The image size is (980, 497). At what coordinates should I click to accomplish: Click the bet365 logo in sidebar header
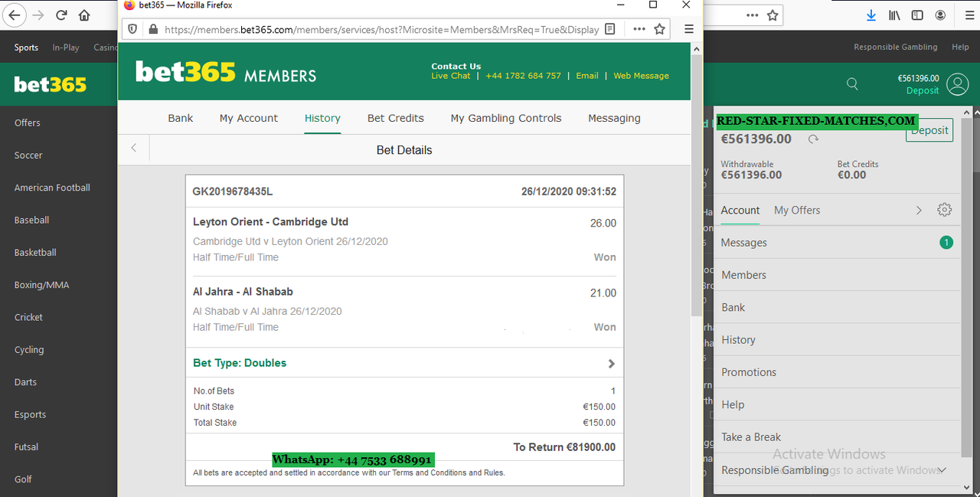click(x=50, y=84)
